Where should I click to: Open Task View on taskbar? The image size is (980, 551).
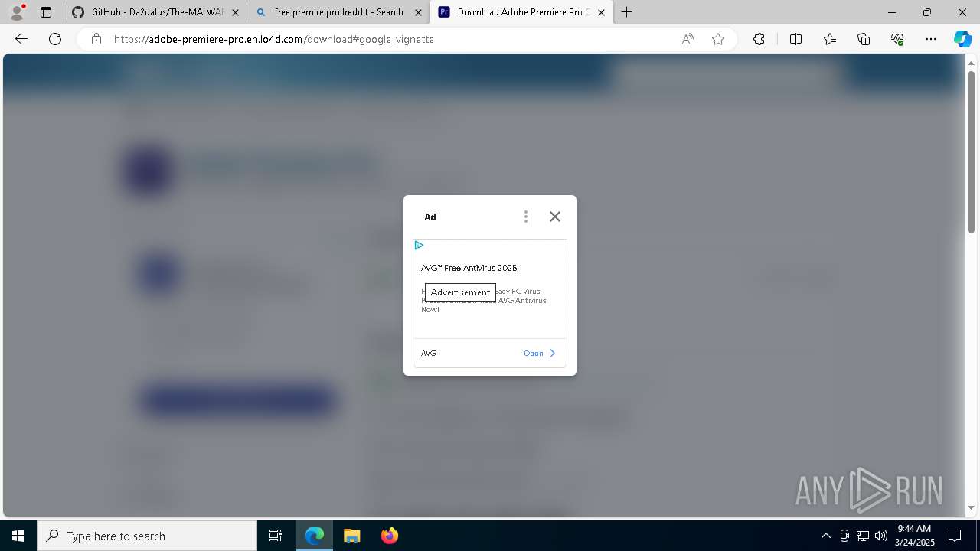pyautogui.click(x=276, y=536)
